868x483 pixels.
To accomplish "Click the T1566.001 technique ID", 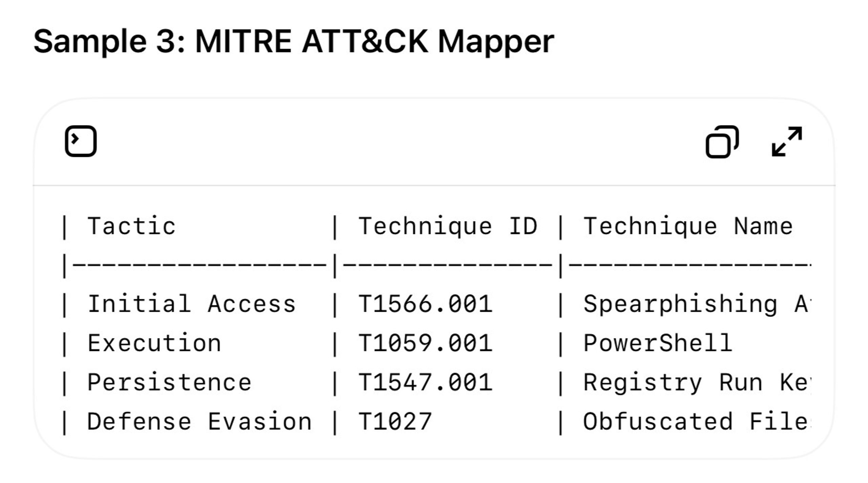I will coord(425,304).
